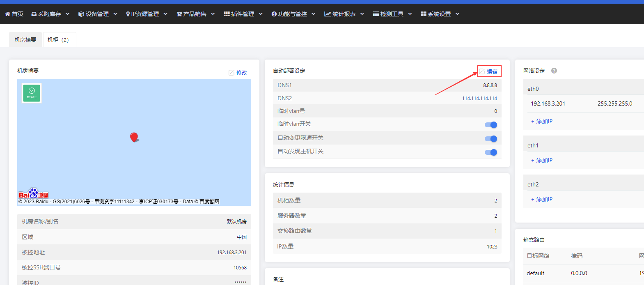The height and width of the screenshot is (285, 644).
Task: Click the red map location pin
Action: (134, 137)
